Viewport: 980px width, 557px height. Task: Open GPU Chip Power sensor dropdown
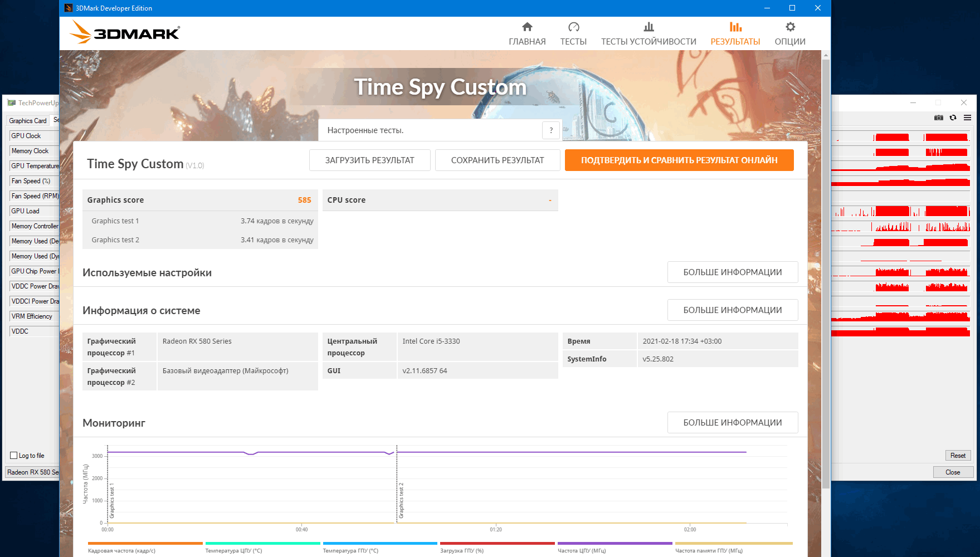[x=35, y=271]
